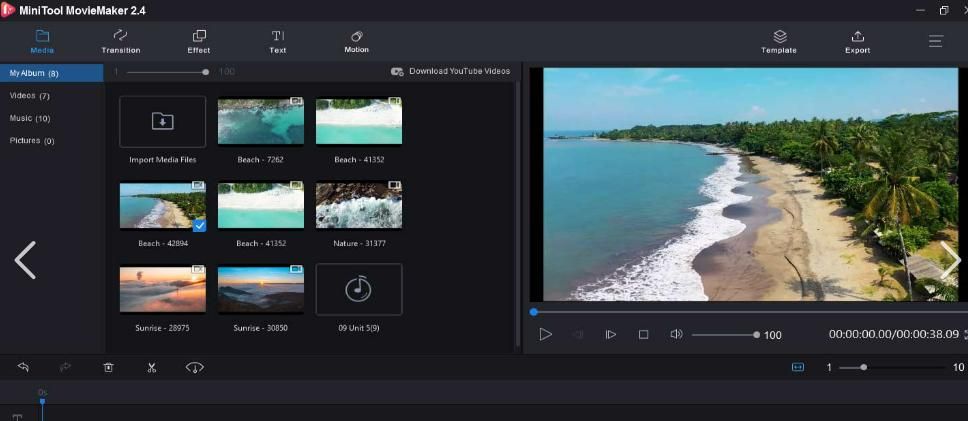
Task: Mute the preview volume speaker icon
Action: (x=676, y=334)
